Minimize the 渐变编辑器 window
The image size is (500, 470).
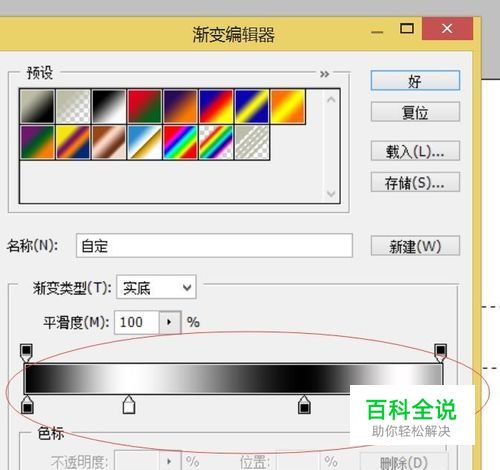(377, 31)
